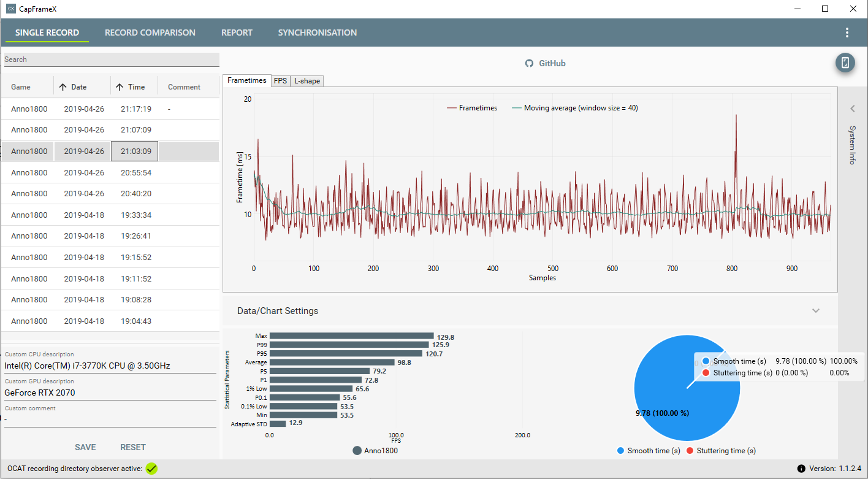Select the record at 21:07:09
Viewport: 868px width, 479px height.
(110, 130)
